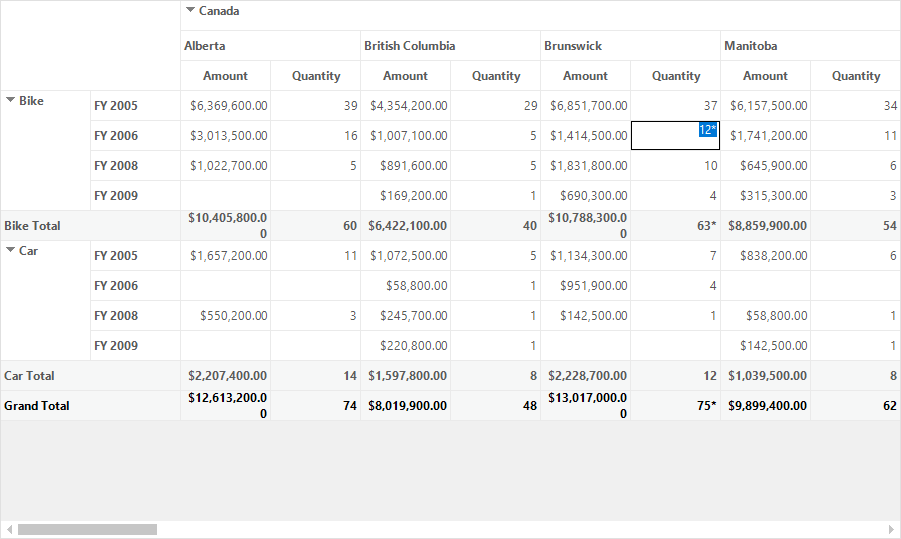
Task: Select the British Columbia column header
Action: pos(450,45)
